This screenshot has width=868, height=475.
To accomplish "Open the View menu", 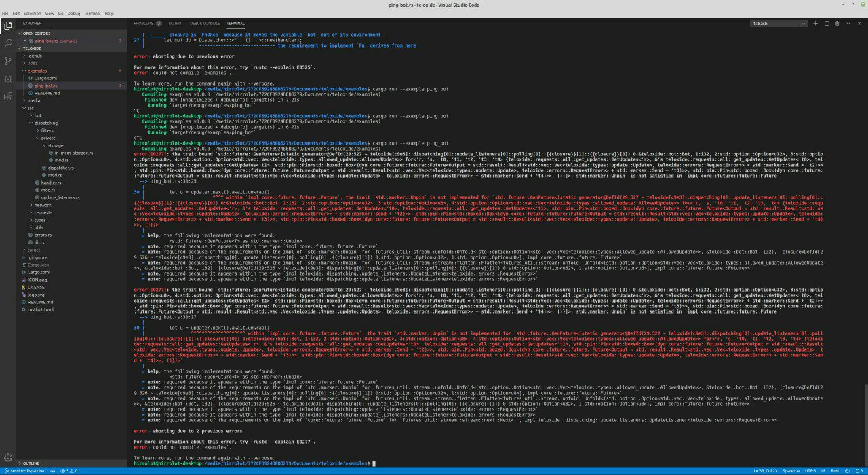I will (48, 14).
